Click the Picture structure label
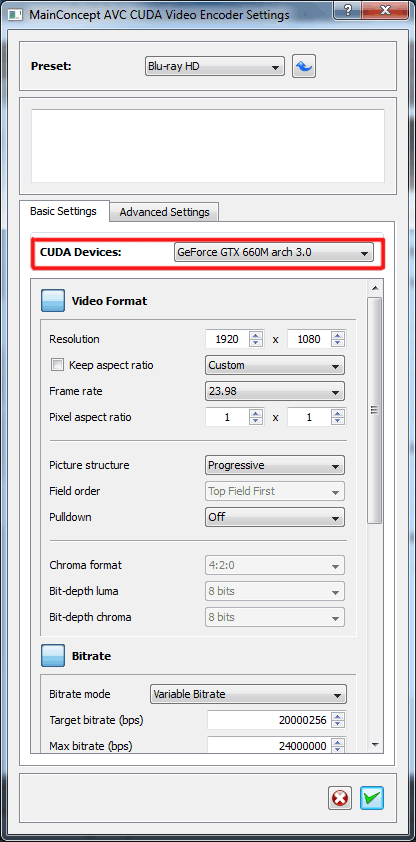416x842 pixels. [89, 465]
